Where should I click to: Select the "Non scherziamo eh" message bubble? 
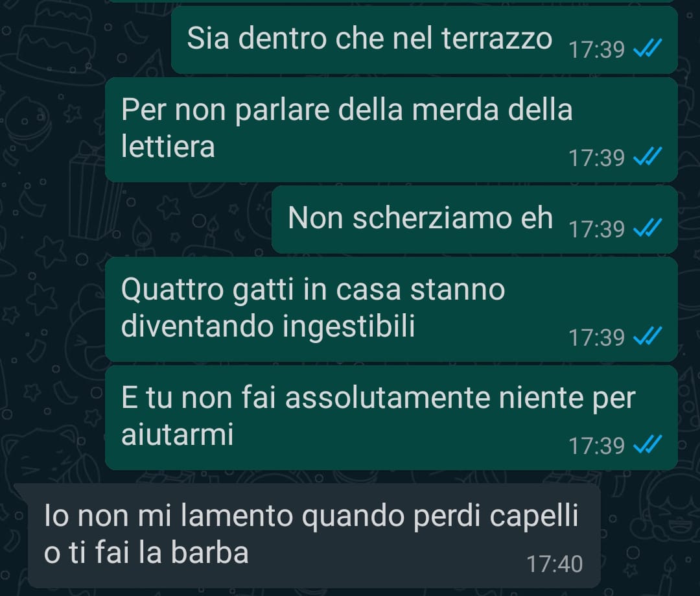[x=474, y=219]
